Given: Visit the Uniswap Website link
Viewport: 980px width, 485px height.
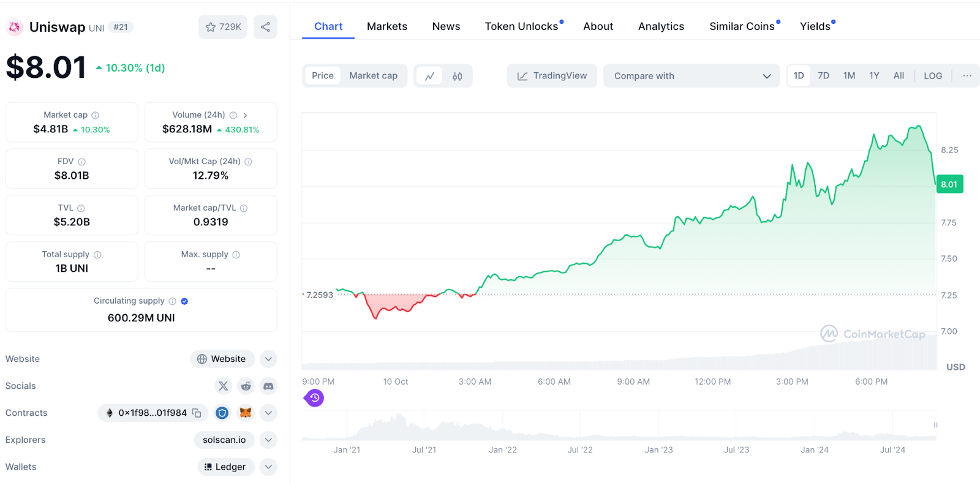Looking at the screenshot, I should point(222,359).
